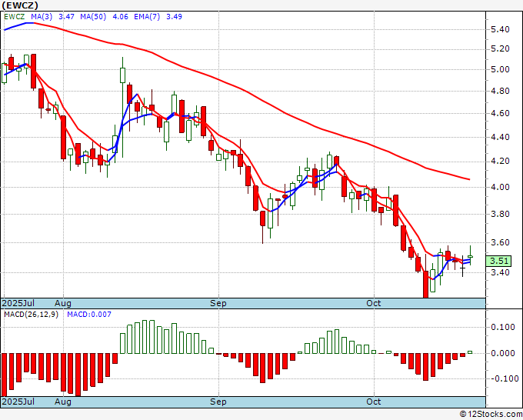Click the 3.40 price axis label
This screenshot has width=523, height=420.
click(x=500, y=272)
